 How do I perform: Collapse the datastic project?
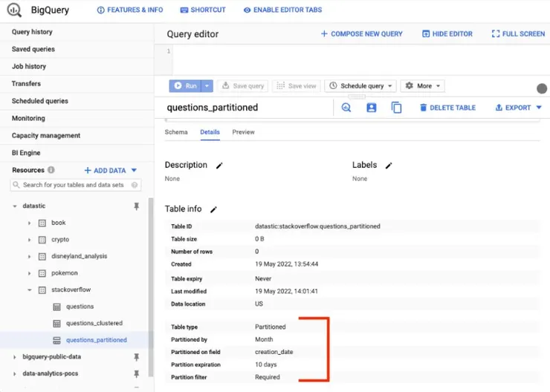pos(15,206)
